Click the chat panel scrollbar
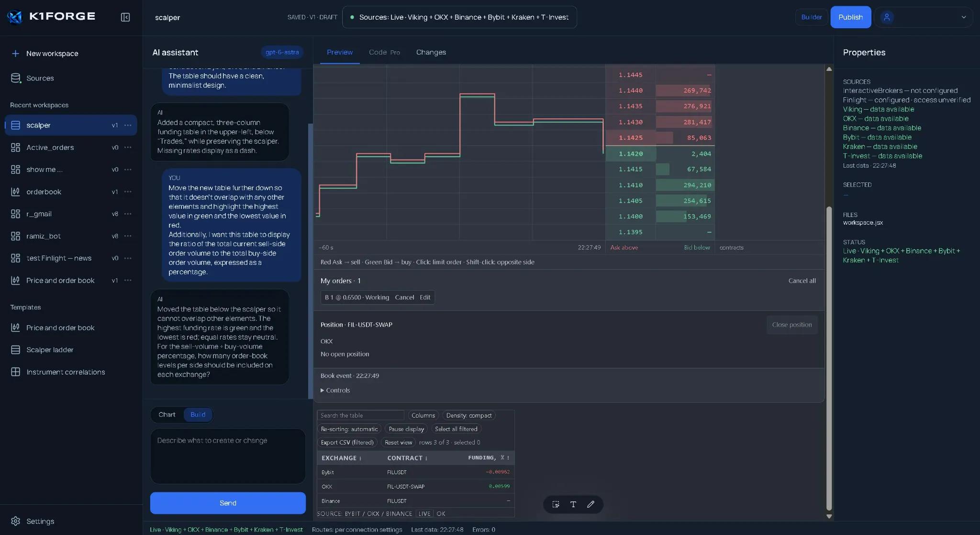980x535 pixels. (310, 261)
